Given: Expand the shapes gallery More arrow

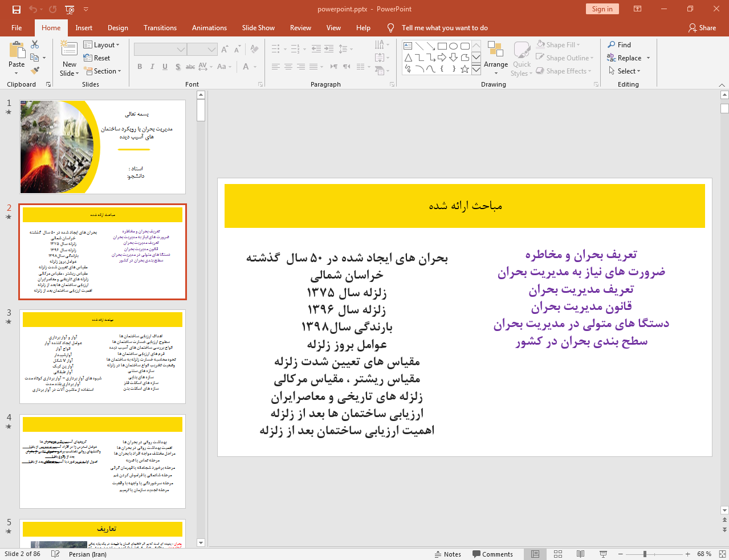Looking at the screenshot, I should (477, 69).
